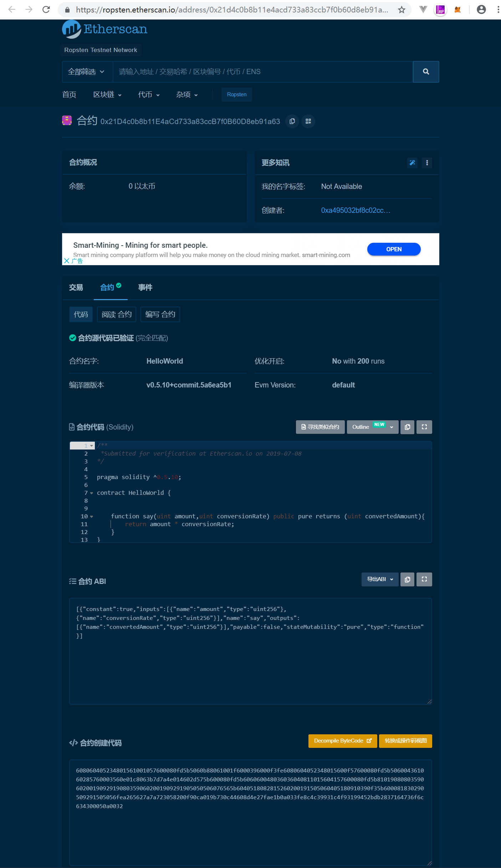Screen dimensions: 501x868
Task: Click the 合约源代码已验证 verified label
Action: coord(106,338)
